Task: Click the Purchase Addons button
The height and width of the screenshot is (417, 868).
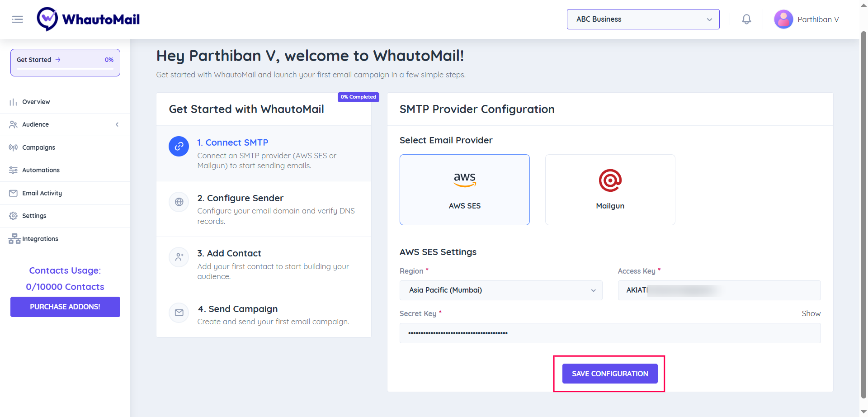Action: coord(65,307)
